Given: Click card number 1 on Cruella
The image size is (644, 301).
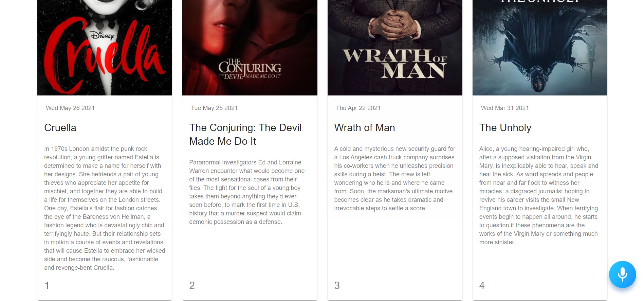Looking at the screenshot, I should click(47, 285).
